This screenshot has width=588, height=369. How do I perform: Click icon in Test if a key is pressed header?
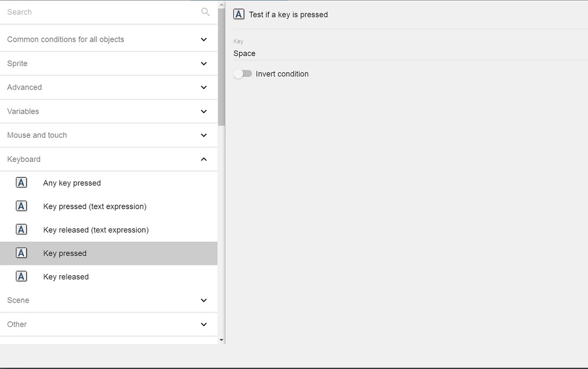[x=239, y=14]
